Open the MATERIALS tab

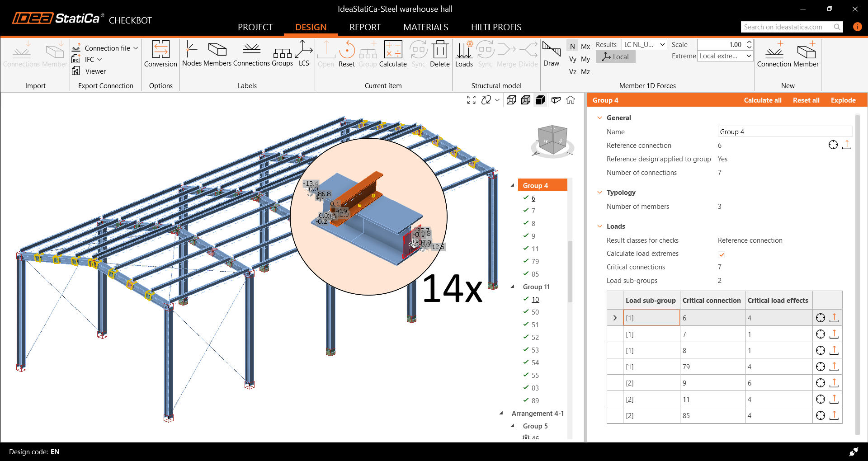coord(425,27)
